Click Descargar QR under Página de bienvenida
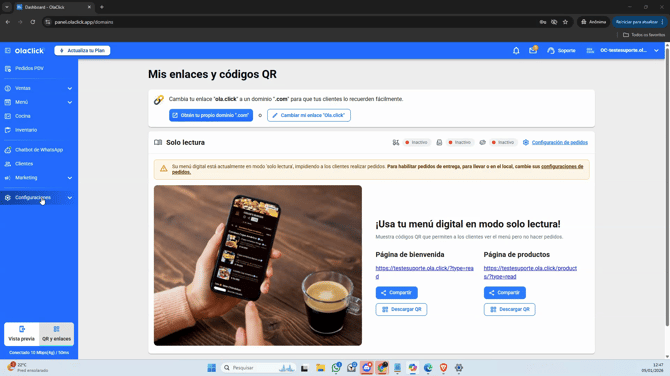The height and width of the screenshot is (376, 670). pos(401,309)
